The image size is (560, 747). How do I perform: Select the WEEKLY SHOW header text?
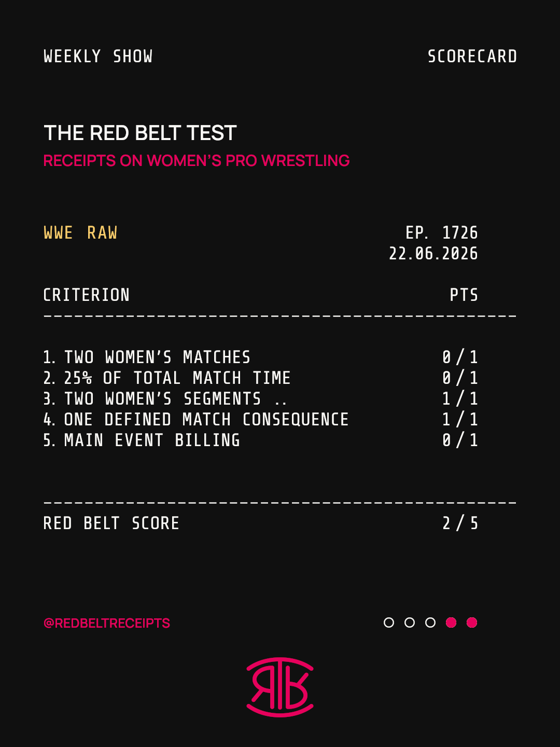(98, 57)
